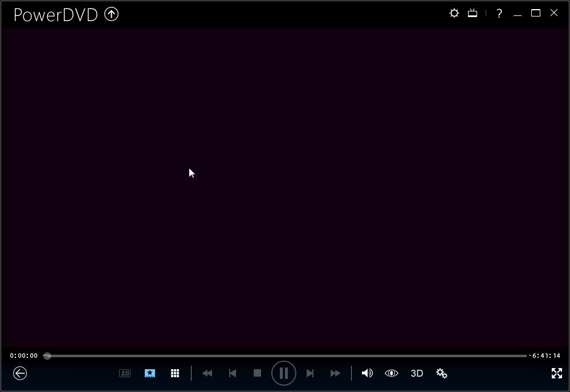570x392 pixels.
Task: Mute the volume speaker icon
Action: coord(367,373)
